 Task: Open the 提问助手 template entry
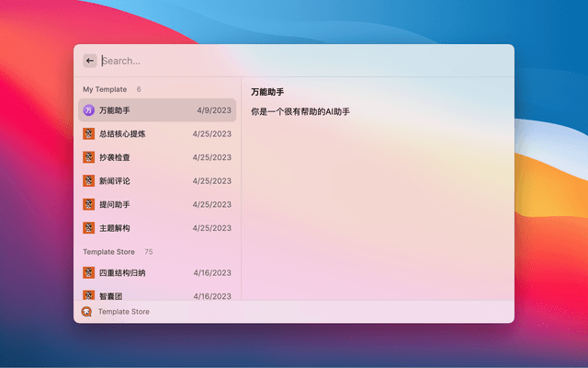pos(156,204)
